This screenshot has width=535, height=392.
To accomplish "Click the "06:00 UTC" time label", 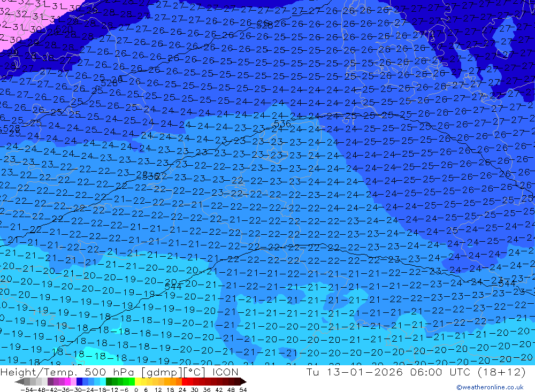I will [x=440, y=372].
